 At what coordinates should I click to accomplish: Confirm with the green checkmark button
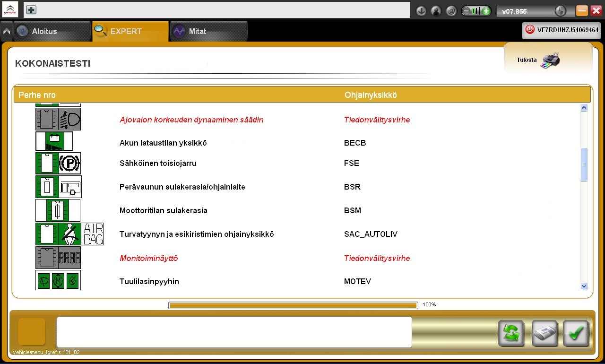pos(576,334)
